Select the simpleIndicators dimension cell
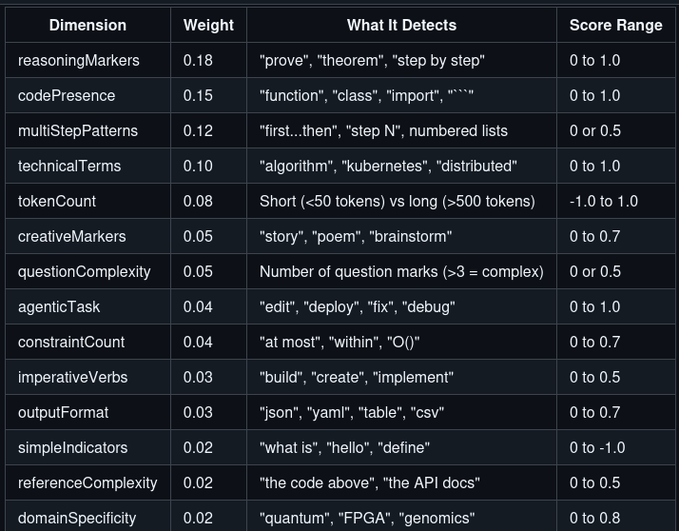 tap(73, 447)
